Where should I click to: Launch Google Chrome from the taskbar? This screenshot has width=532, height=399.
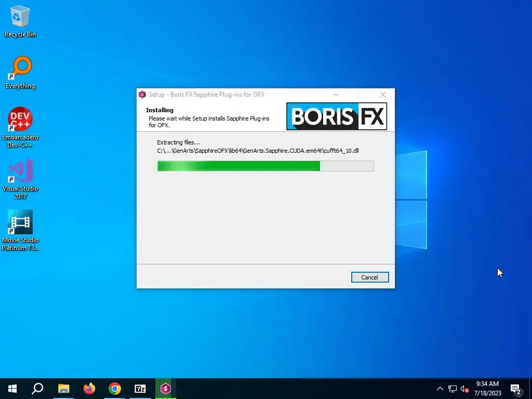(x=115, y=389)
